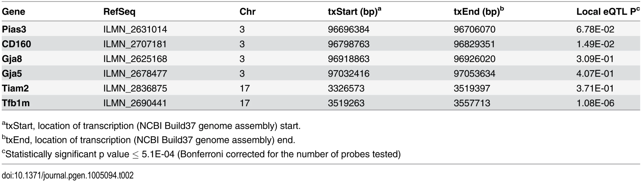Click RefSeq ID ILMN_2690441
Image resolution: width=644 pixels, height=182 pixels.
[135, 103]
